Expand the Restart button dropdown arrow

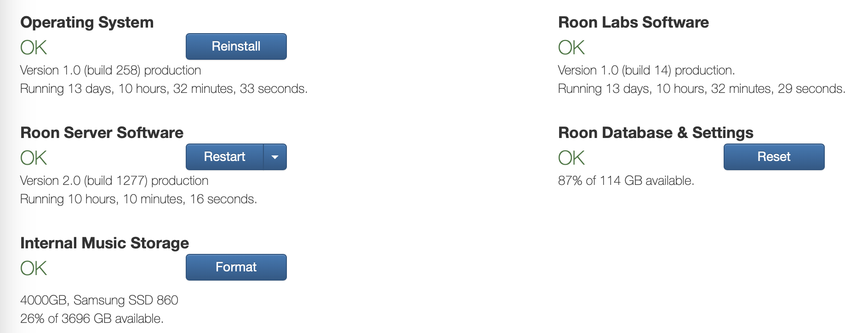275,157
